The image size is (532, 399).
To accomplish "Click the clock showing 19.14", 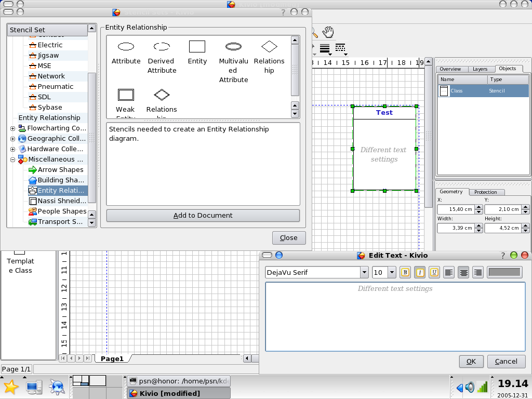I will tap(513, 384).
